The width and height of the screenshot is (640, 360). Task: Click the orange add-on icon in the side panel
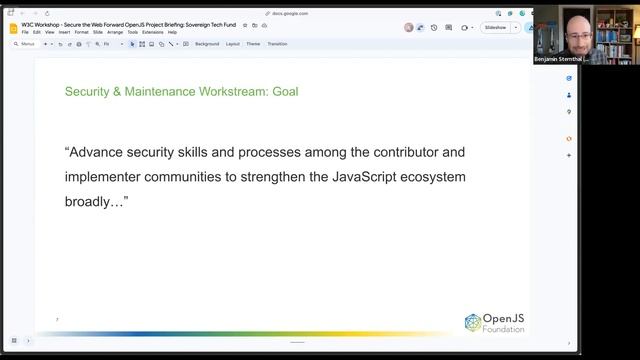(569, 139)
